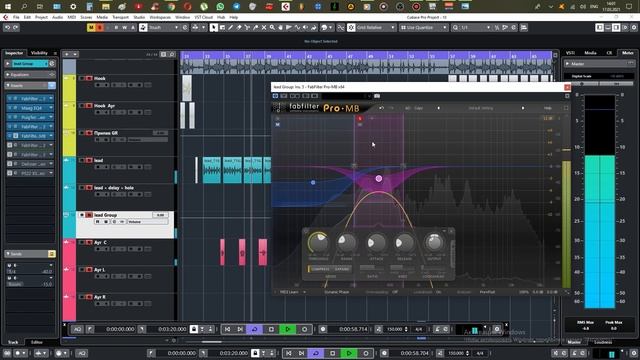The height and width of the screenshot is (360, 640).
Task: Open the Touch automation mode dropdown
Action: coord(163,27)
